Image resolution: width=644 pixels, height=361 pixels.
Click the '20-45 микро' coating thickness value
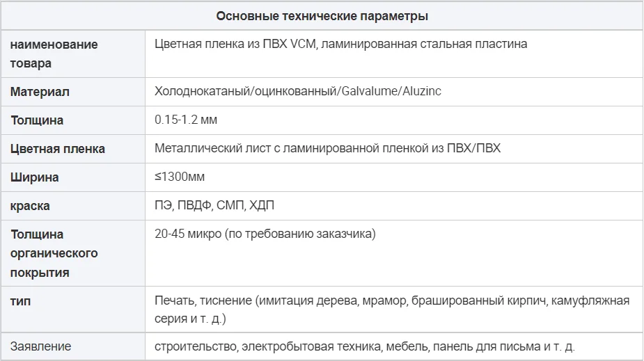coord(265,234)
